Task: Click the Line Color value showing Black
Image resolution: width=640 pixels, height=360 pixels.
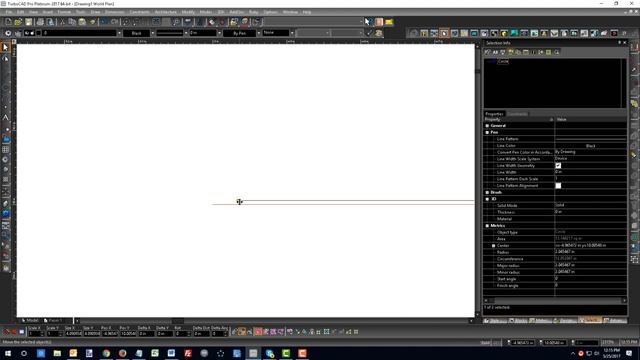Action: (591, 146)
